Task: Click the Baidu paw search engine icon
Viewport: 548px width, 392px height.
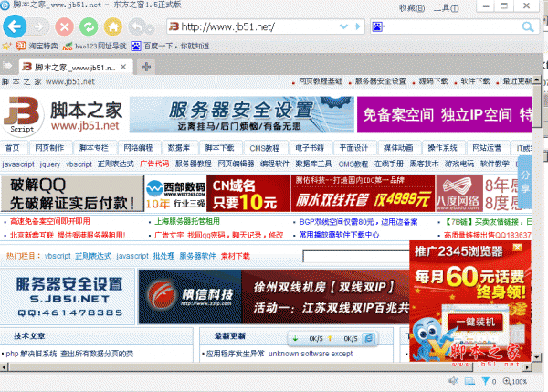Action: pos(378,26)
